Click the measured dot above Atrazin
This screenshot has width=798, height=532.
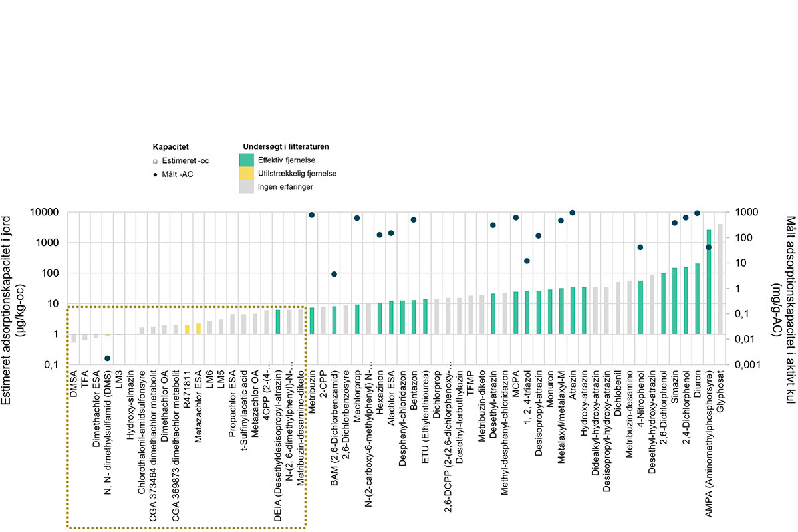tap(572, 213)
